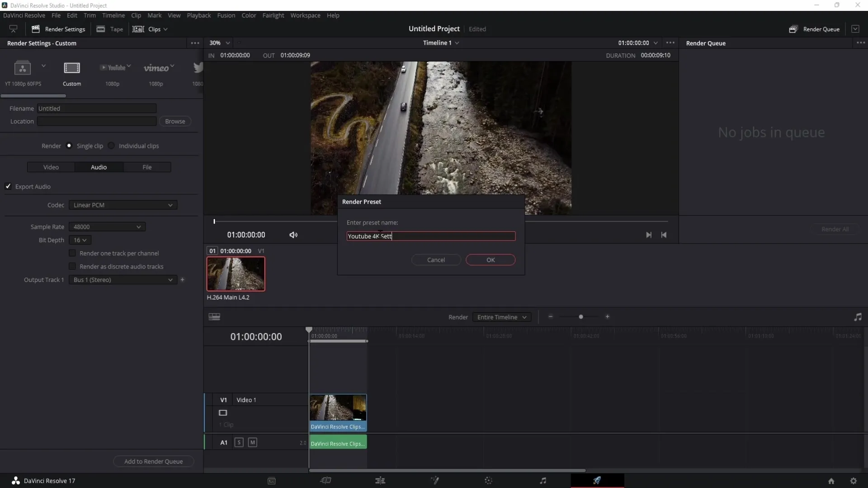
Task: Click the OK button to save preset
Action: [x=491, y=260]
